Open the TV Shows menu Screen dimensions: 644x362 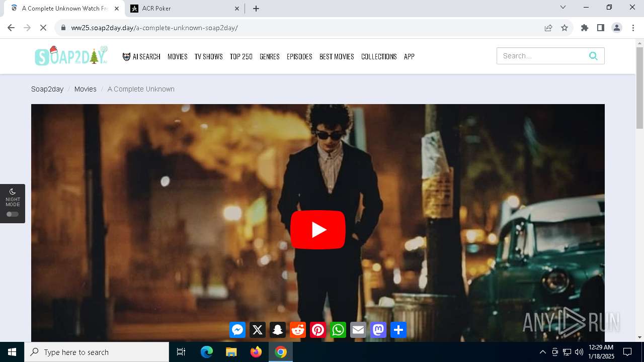click(x=209, y=56)
